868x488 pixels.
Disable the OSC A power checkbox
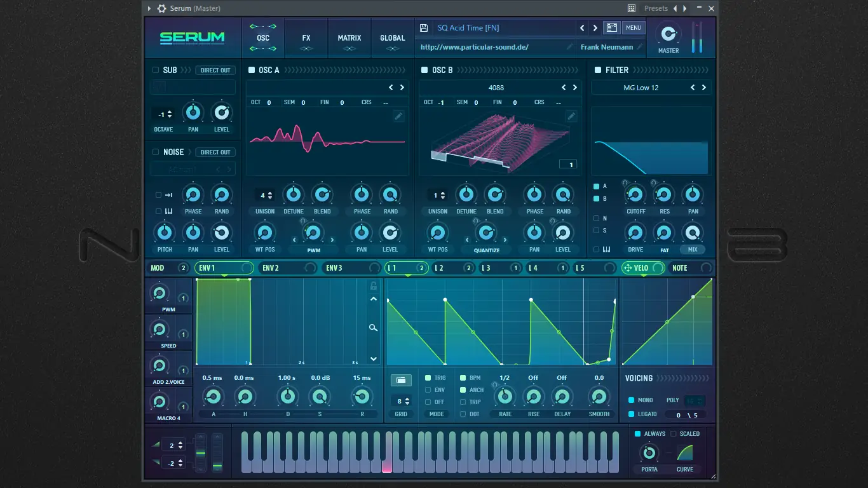(252, 70)
